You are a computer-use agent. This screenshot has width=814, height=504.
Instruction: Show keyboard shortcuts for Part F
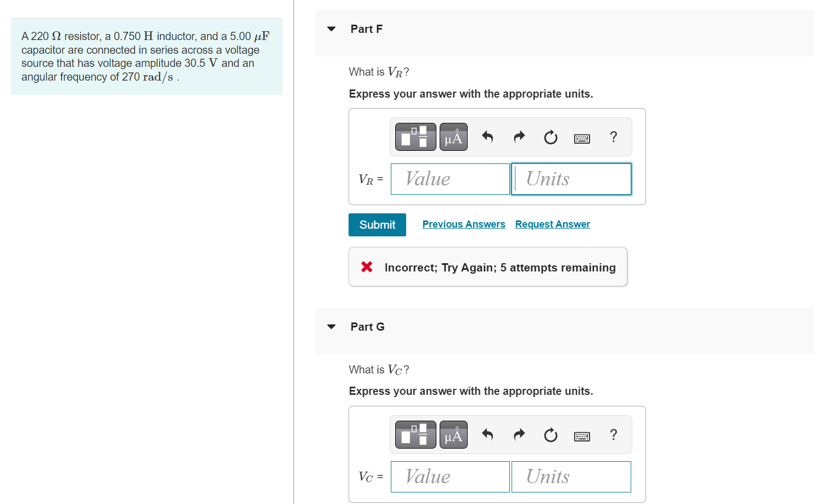coord(582,139)
